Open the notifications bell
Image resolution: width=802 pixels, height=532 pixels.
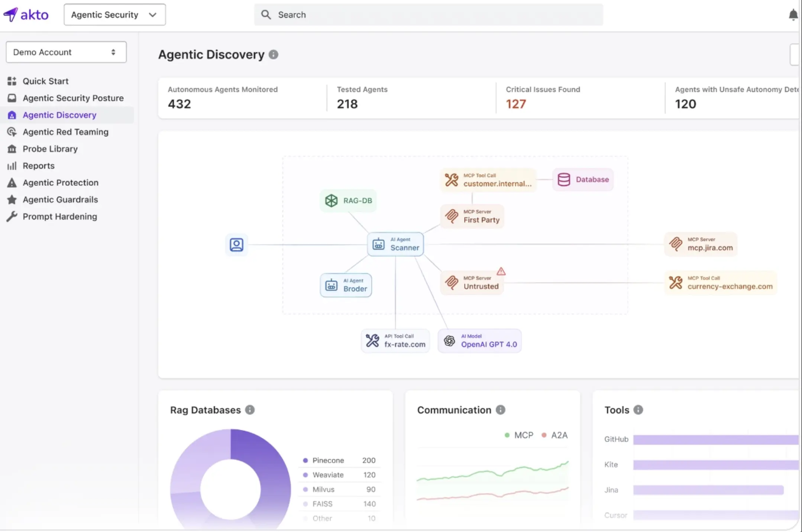click(793, 15)
